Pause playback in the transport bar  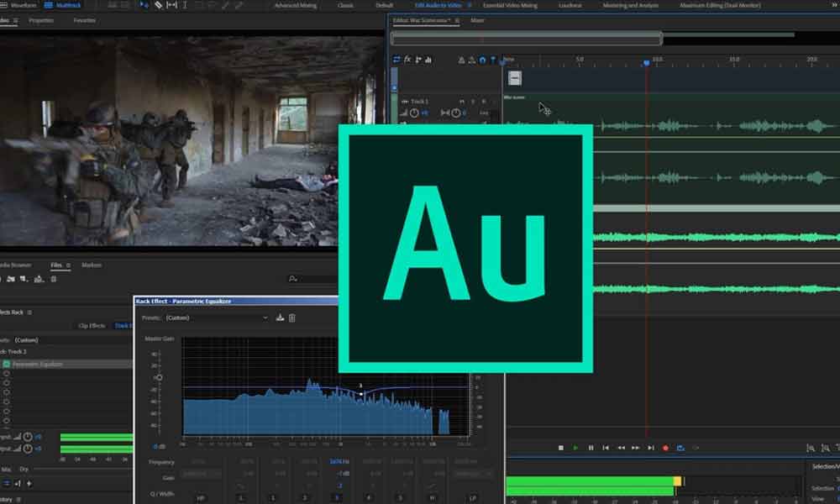point(591,448)
